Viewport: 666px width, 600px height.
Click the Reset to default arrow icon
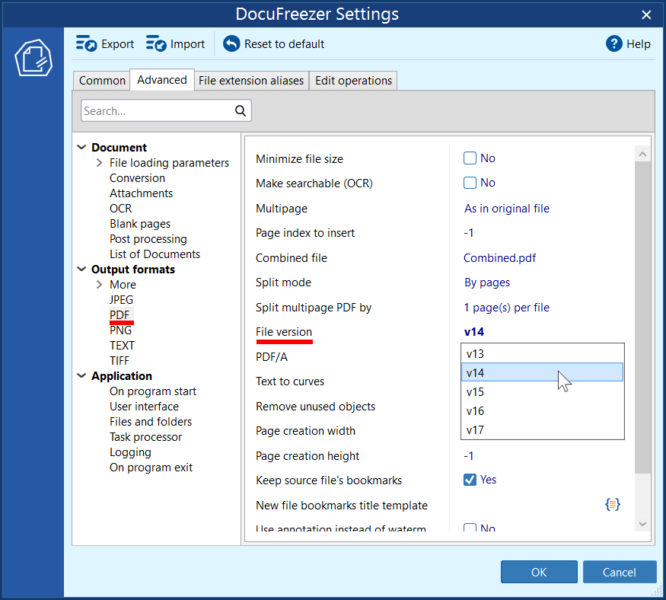point(231,44)
